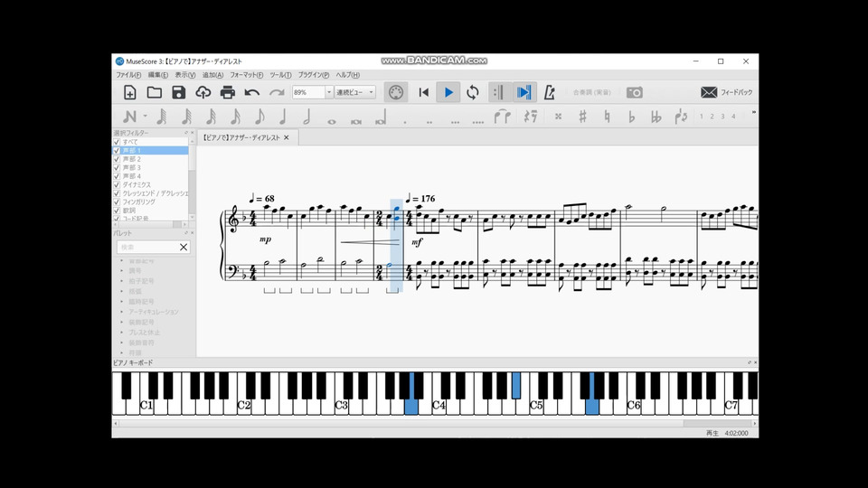Screen dimensions: 868x488
Task: Toggle rest input icon
Action: pyautogui.click(x=531, y=117)
